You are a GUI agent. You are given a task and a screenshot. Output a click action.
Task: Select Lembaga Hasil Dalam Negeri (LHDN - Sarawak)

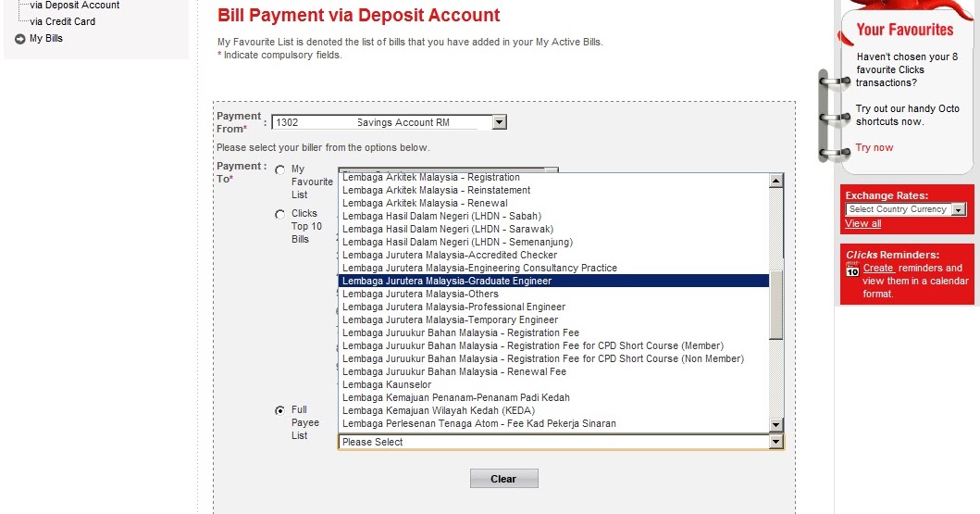coord(553,229)
